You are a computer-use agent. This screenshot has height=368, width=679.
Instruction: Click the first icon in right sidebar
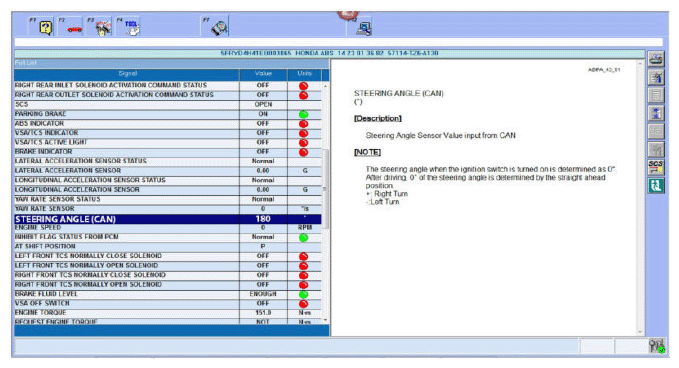[x=656, y=59]
